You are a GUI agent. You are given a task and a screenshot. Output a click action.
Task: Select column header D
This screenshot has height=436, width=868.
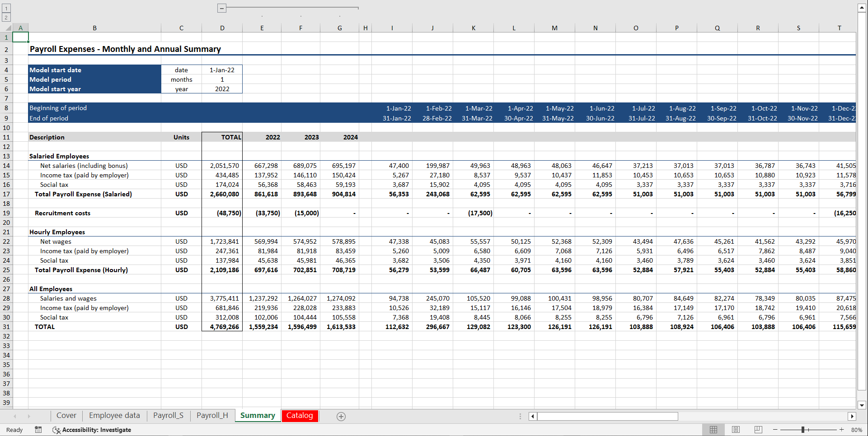[222, 28]
